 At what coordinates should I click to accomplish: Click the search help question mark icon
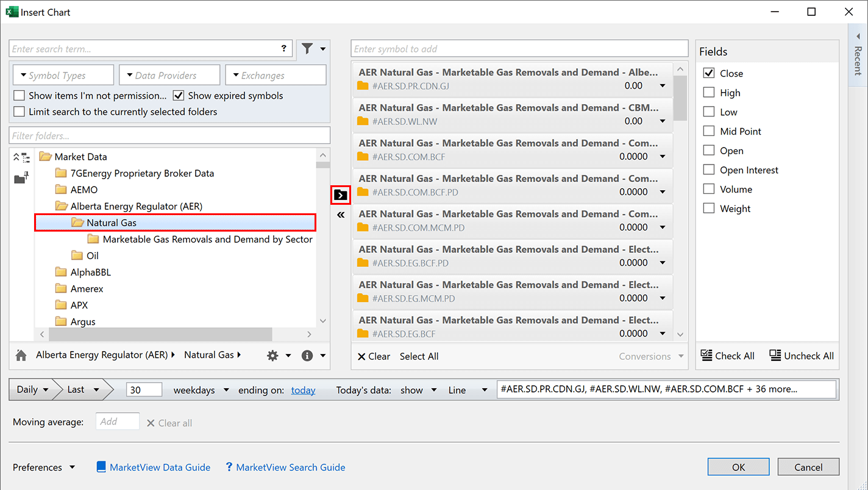284,49
